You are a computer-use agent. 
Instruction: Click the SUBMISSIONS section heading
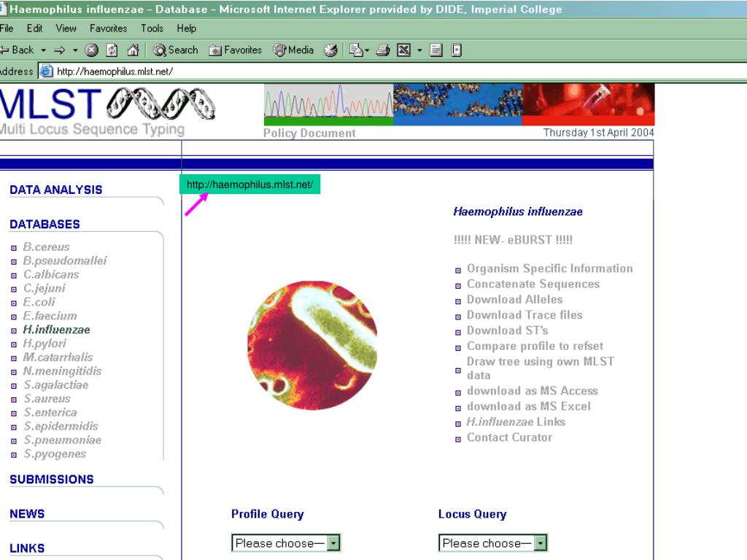click(x=52, y=480)
